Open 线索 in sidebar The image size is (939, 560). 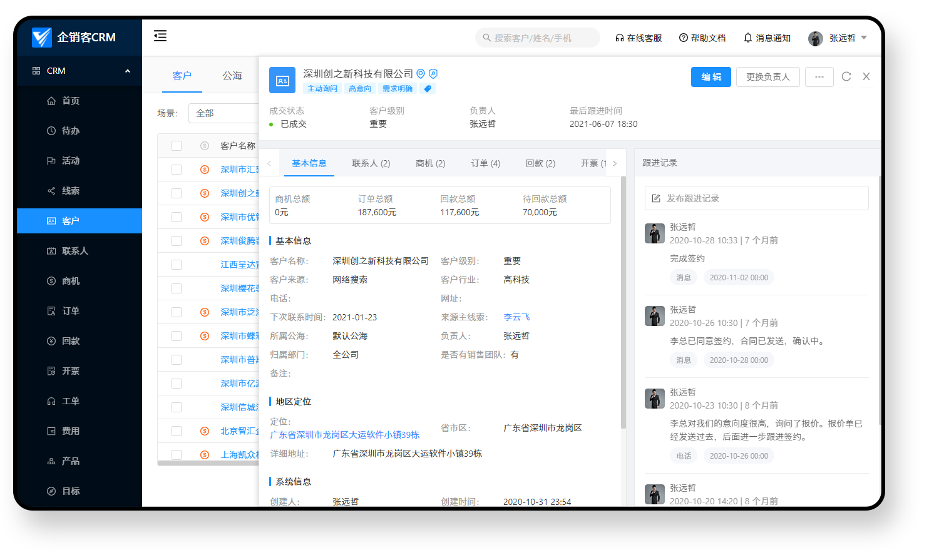(x=80, y=191)
